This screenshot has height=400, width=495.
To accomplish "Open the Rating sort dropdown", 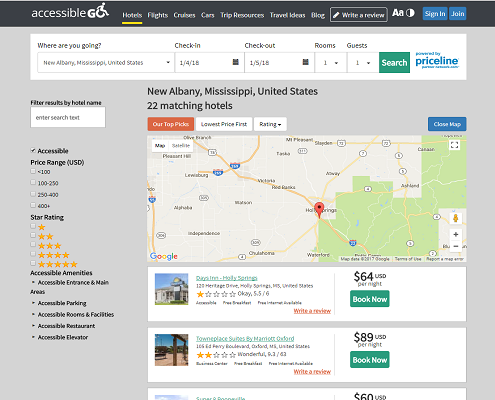I will [x=270, y=124].
